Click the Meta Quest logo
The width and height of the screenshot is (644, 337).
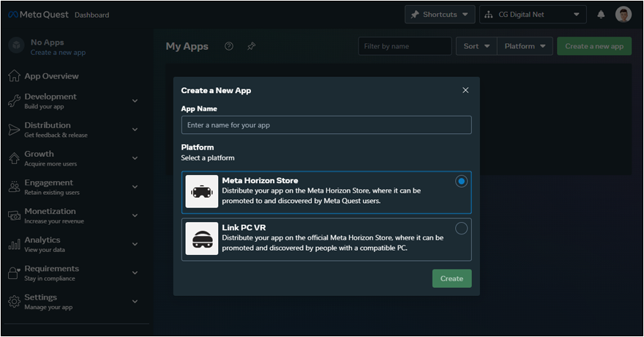click(38, 15)
